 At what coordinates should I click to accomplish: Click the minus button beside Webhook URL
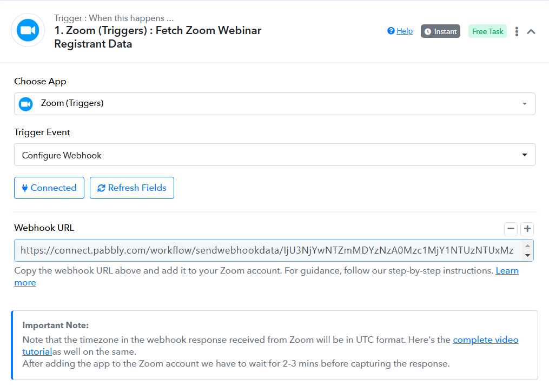(x=511, y=229)
